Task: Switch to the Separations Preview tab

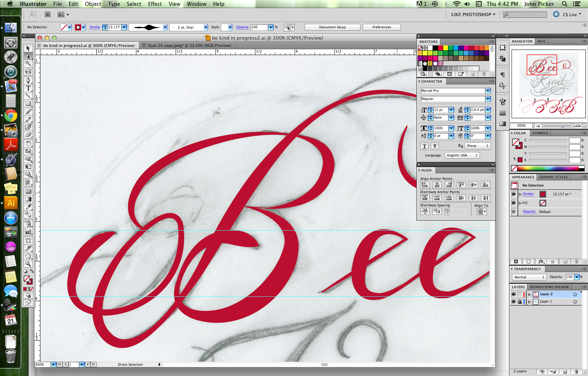Action: (x=549, y=287)
